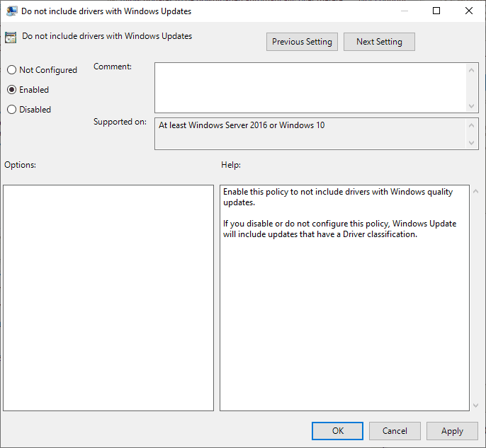Minimize the policy dialog window

tap(404, 11)
